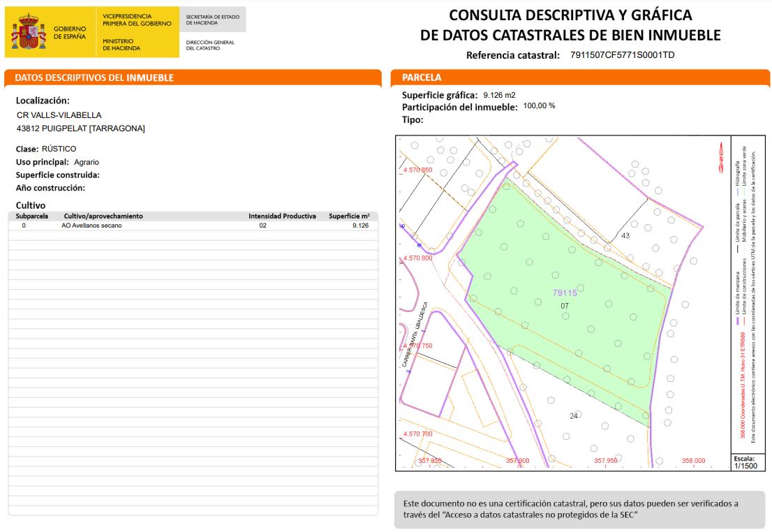Click the map coordinate '4.570.800'
The width and height of the screenshot is (772, 532).
tap(417, 258)
